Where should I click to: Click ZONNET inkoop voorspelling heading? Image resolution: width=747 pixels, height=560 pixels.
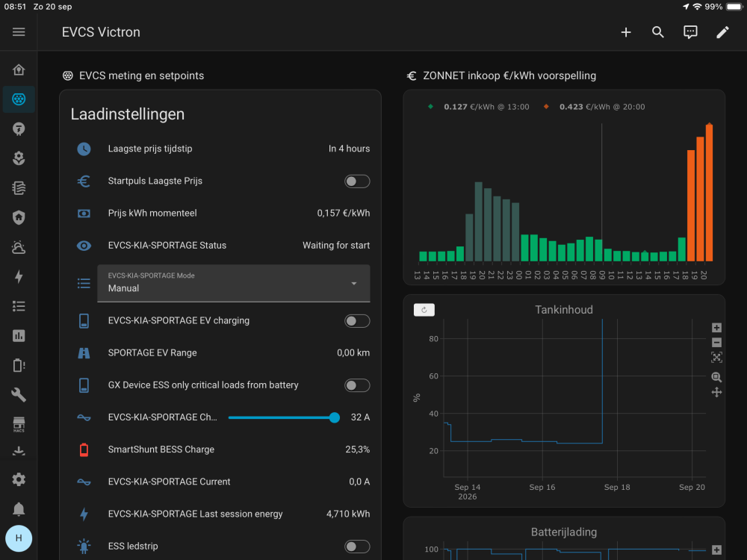pyautogui.click(x=509, y=75)
